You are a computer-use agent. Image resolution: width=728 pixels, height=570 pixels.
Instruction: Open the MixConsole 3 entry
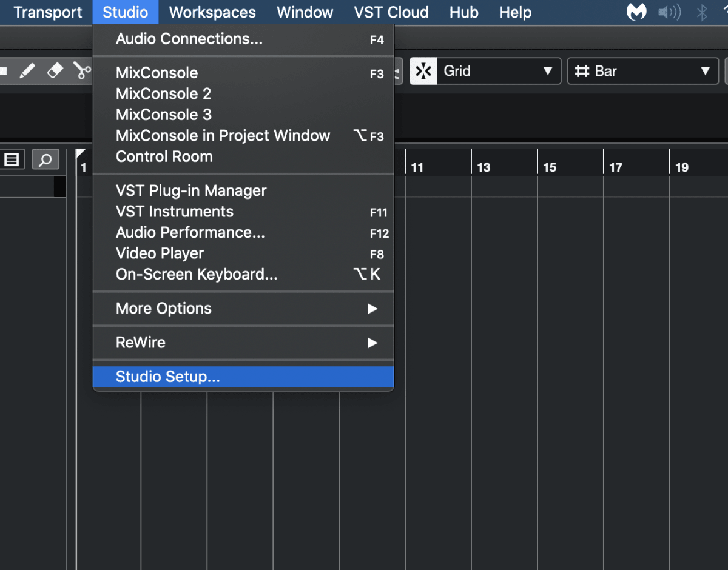tap(243, 115)
